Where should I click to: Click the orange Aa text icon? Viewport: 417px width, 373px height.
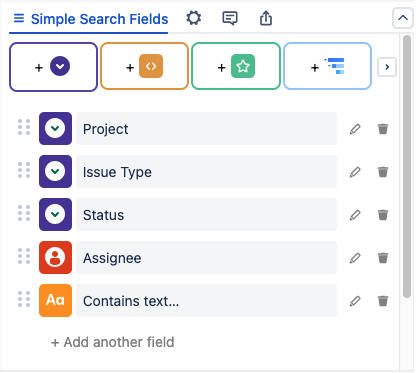[x=55, y=300]
